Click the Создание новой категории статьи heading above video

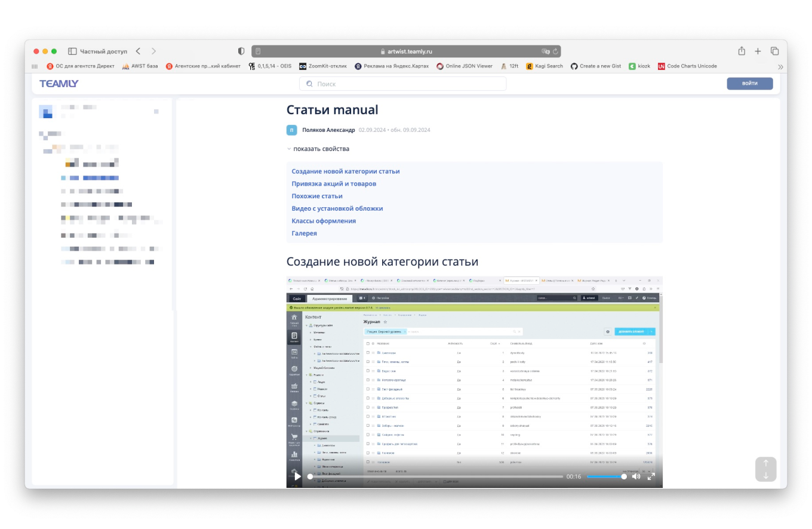[x=382, y=262]
